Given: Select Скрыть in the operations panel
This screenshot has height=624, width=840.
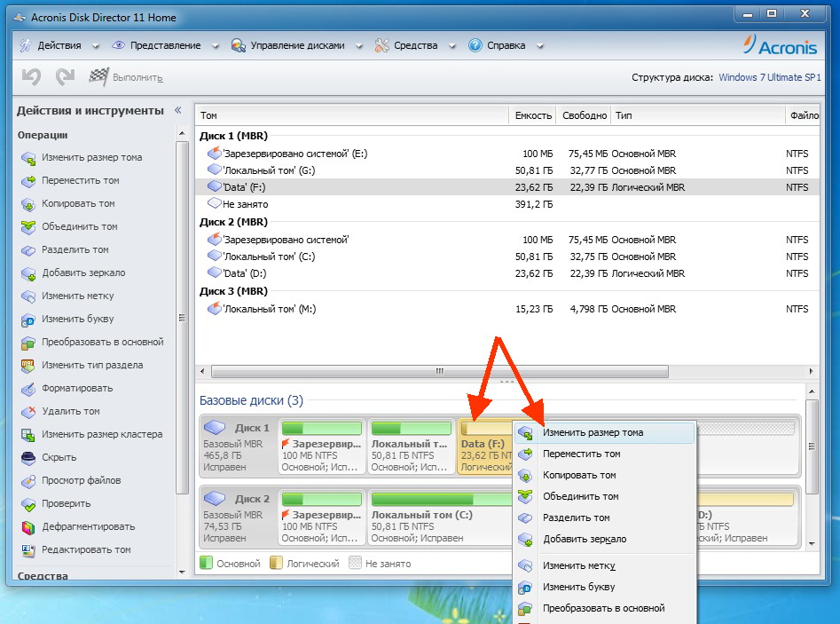Looking at the screenshot, I should click(59, 458).
